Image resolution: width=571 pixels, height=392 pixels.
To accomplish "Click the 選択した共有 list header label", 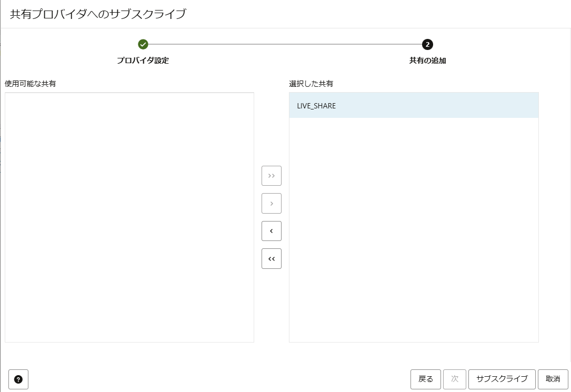I will coord(304,83).
